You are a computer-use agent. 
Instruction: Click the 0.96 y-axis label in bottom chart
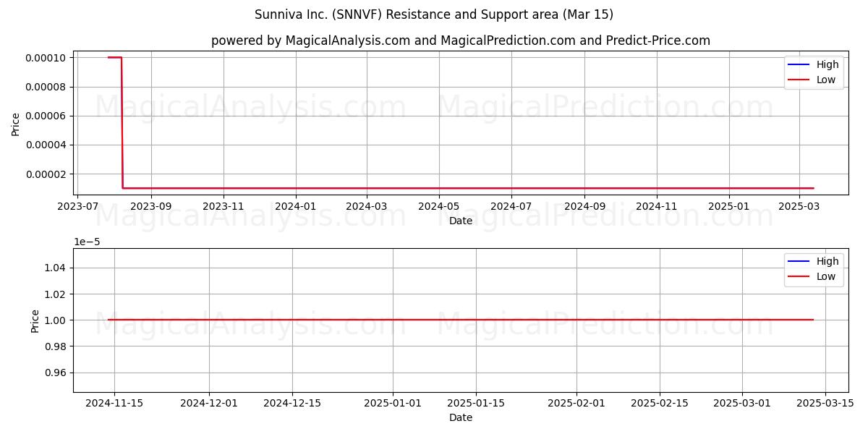point(56,373)
